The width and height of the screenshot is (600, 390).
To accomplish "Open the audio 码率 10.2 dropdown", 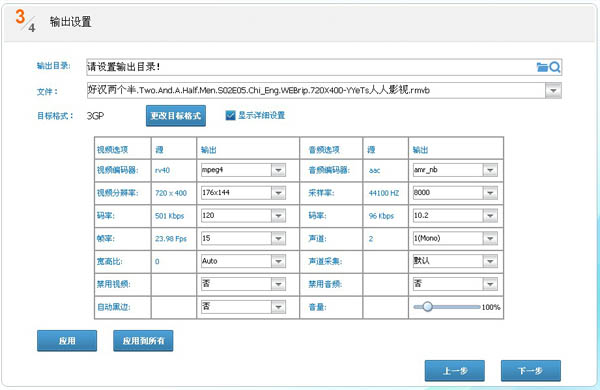I will pyautogui.click(x=490, y=216).
